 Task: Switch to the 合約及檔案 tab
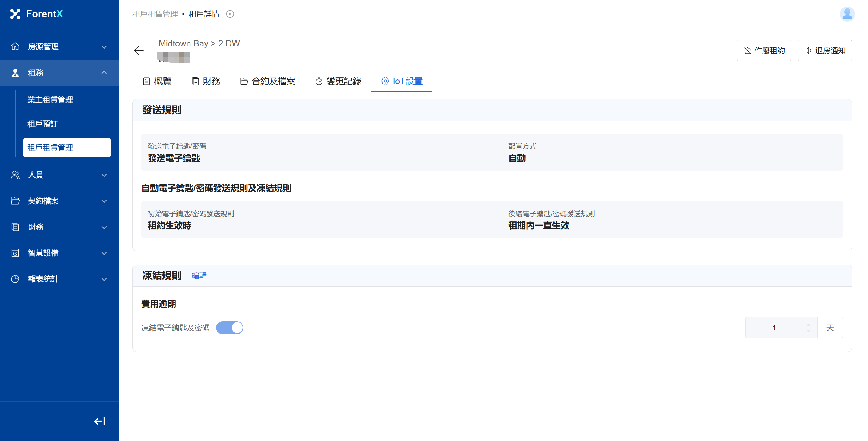(x=268, y=81)
